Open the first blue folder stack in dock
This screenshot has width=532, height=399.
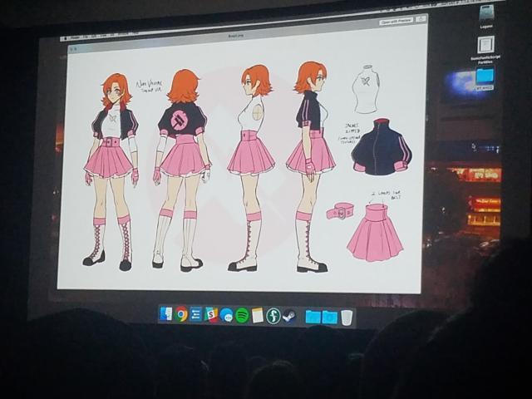point(313,317)
